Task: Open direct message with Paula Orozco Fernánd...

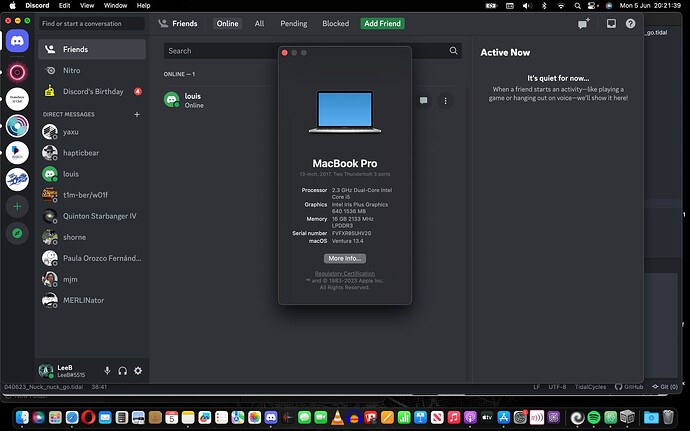Action: pos(92,258)
